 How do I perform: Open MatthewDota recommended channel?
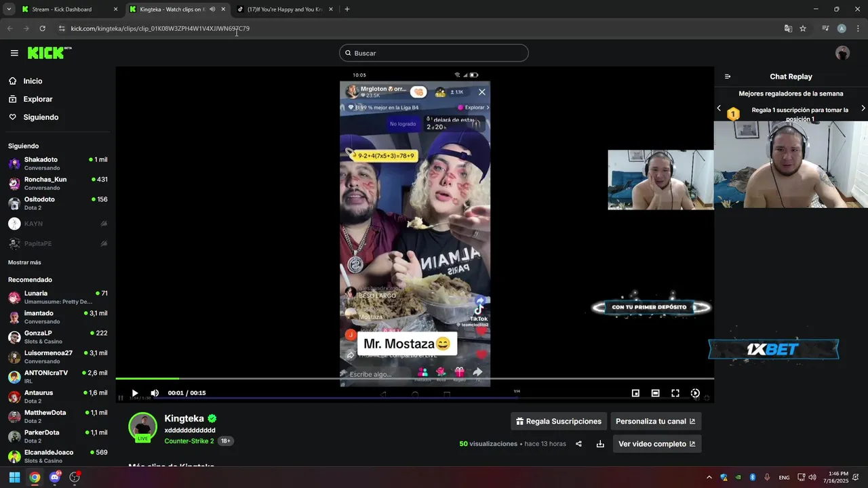(58, 416)
